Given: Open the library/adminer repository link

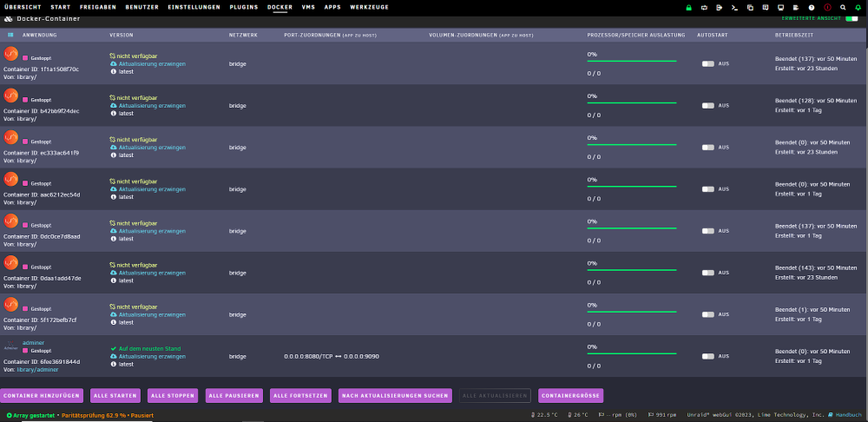Looking at the screenshot, I should pos(37,369).
